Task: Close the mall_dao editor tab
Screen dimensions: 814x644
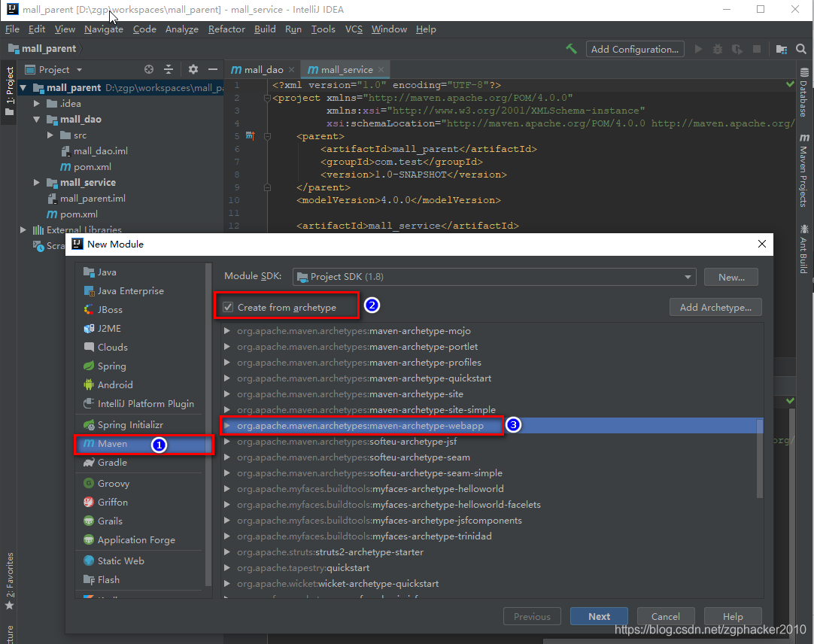Action: [291, 70]
